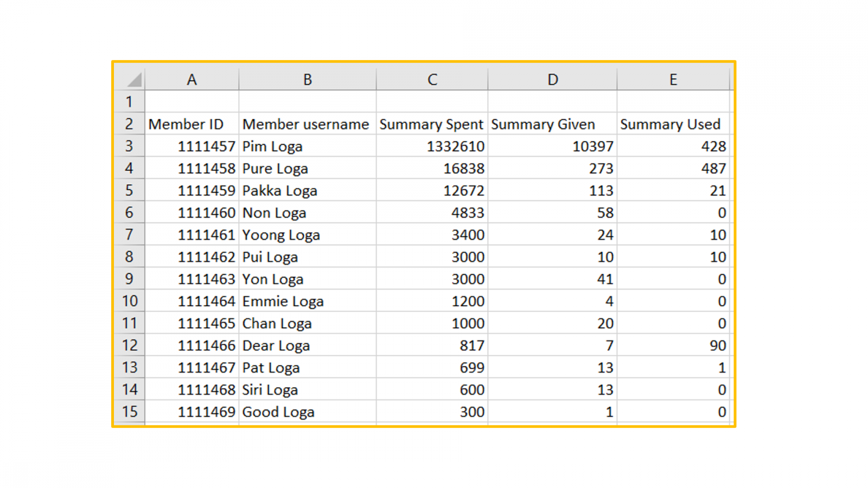
Task: Select column E header
Action: click(673, 79)
